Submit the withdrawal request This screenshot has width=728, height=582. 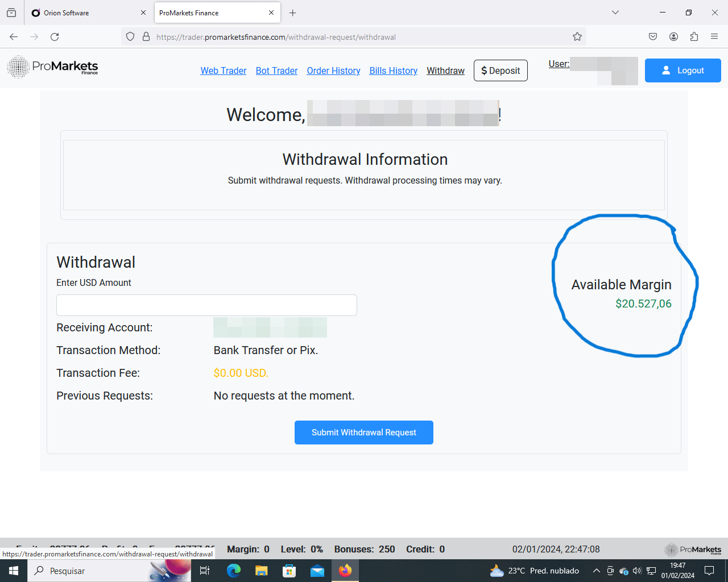(364, 433)
